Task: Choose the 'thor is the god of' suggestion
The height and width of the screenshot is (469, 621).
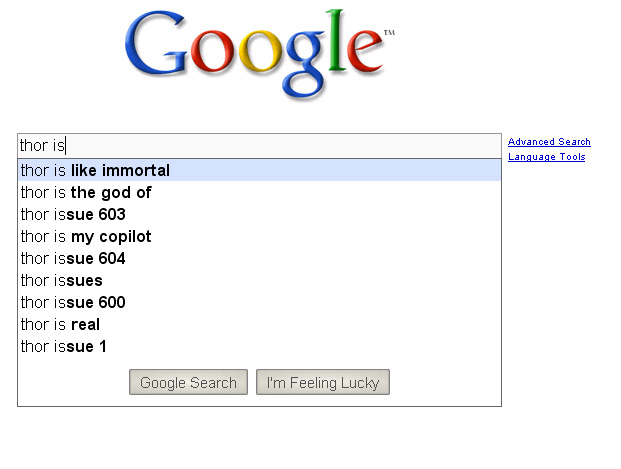Action: tap(86, 193)
